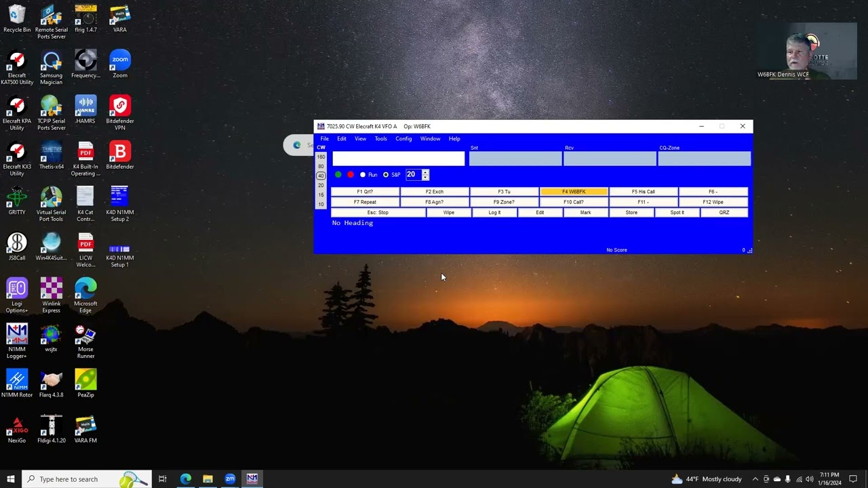Select the Microsoft Edge desktop icon

[85, 295]
